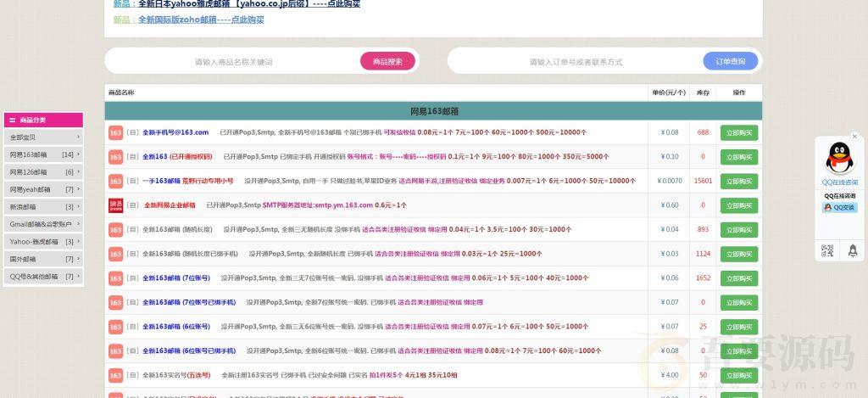The image size is (868, 398).
Task: Click the 163 icon beside 一手163邮箱 荒野行动专用小号
Action: pyautogui.click(x=115, y=182)
